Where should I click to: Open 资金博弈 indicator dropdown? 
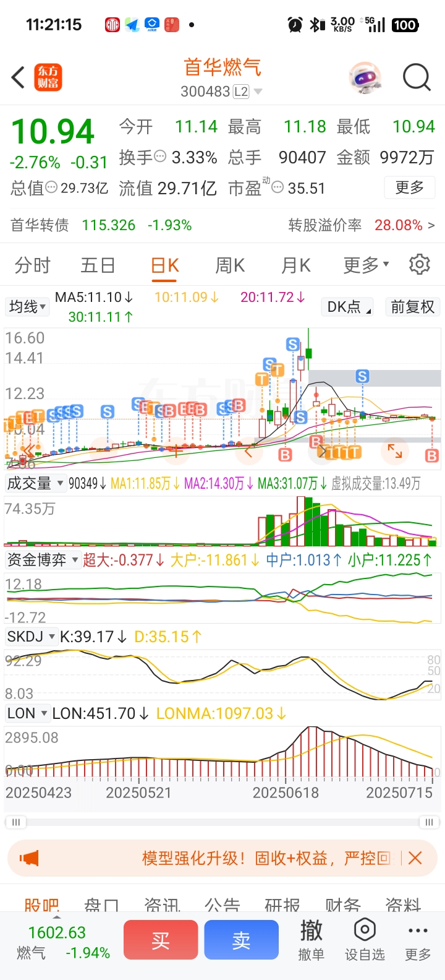click(43, 560)
